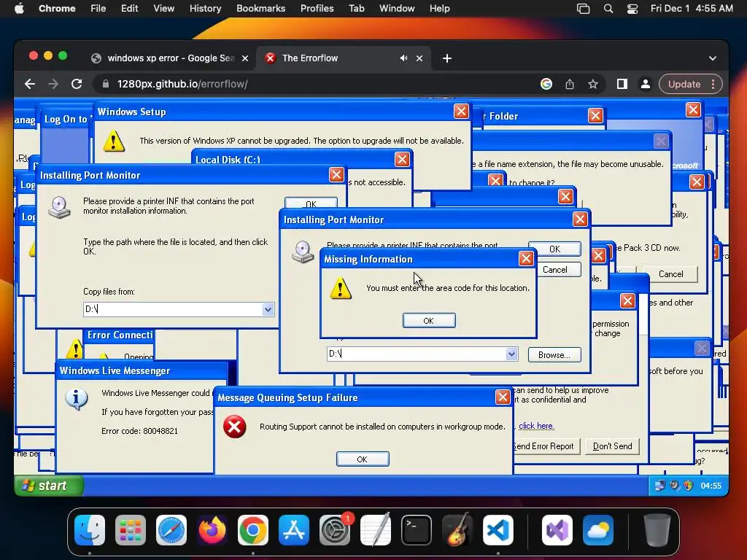Open GarageBand from the Dock
This screenshot has height=560, width=747.
(457, 530)
